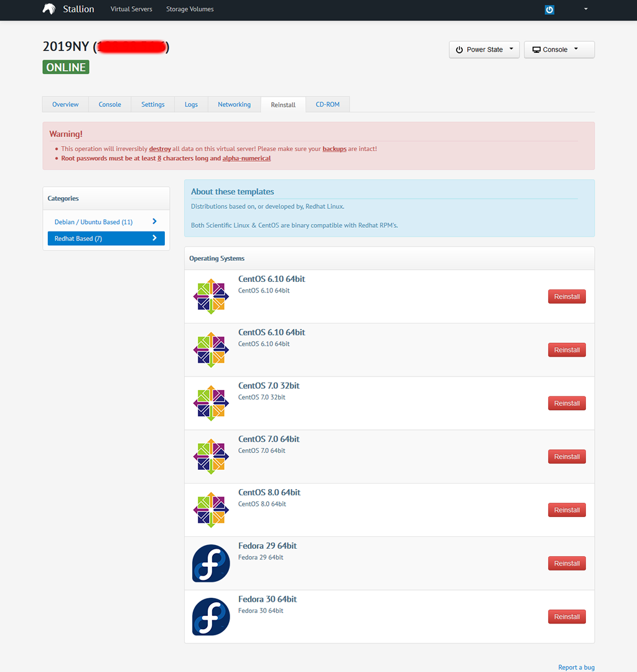
Task: Open the Logs tab
Action: click(x=191, y=105)
